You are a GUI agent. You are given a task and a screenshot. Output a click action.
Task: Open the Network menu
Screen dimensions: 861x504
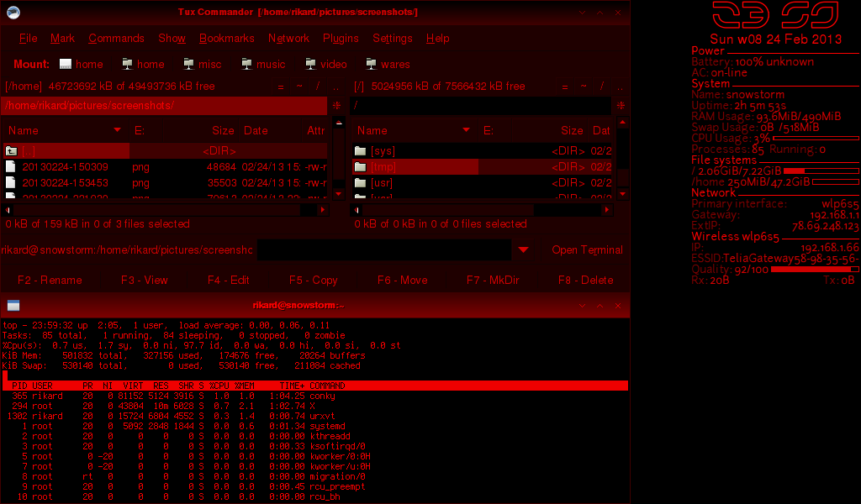289,39
